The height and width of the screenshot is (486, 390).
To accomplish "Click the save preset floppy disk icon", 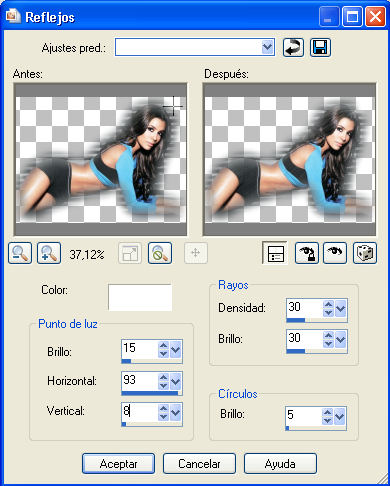I will [x=320, y=47].
